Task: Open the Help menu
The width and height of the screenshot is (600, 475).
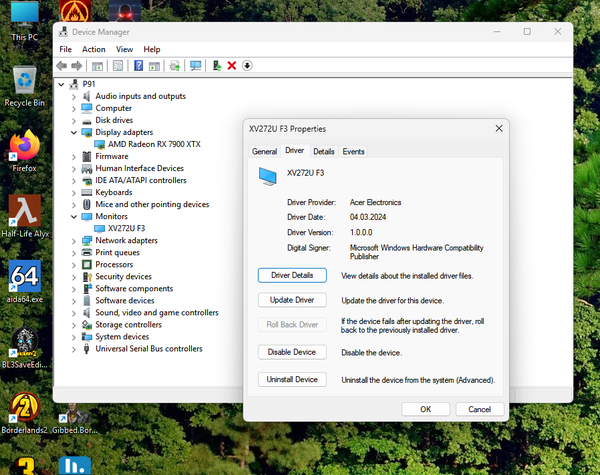Action: pos(152,49)
